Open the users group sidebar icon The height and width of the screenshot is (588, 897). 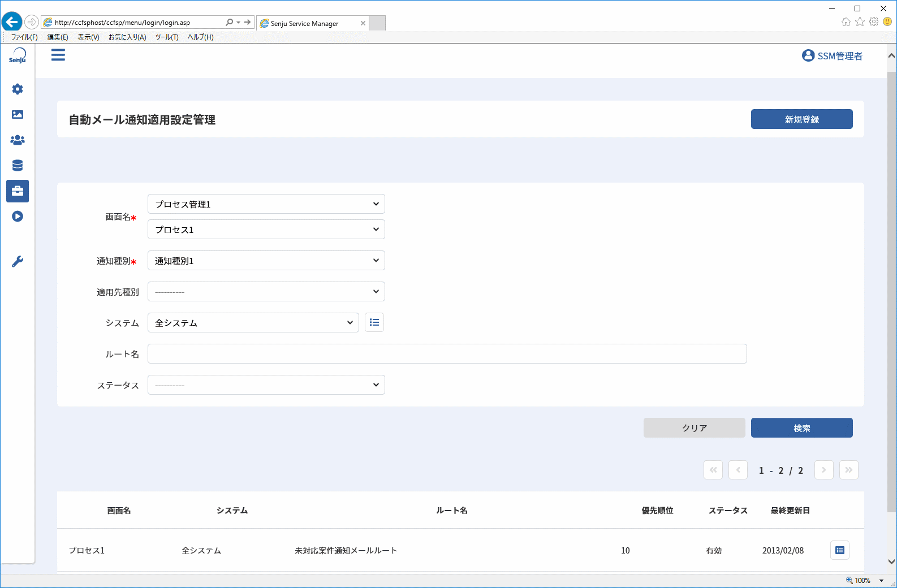tap(18, 140)
